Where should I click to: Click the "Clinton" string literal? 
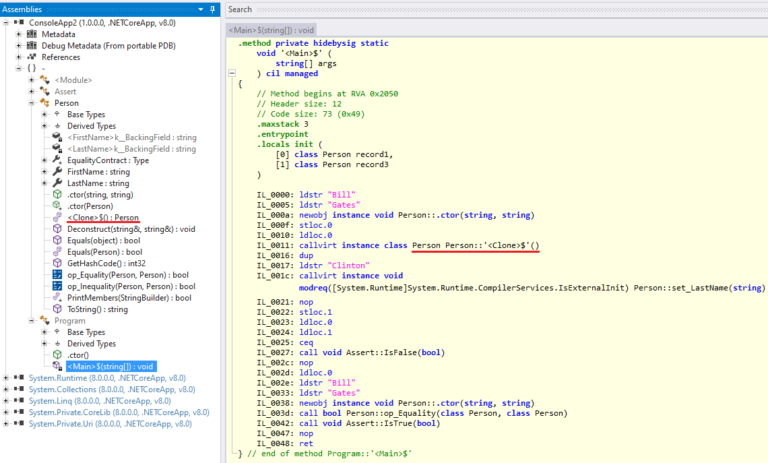click(x=348, y=266)
